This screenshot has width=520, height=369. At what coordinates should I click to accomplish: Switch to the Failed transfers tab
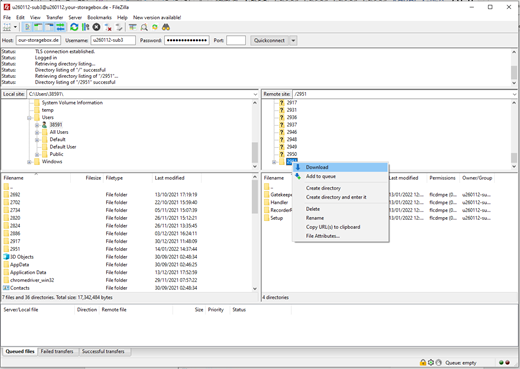click(57, 351)
